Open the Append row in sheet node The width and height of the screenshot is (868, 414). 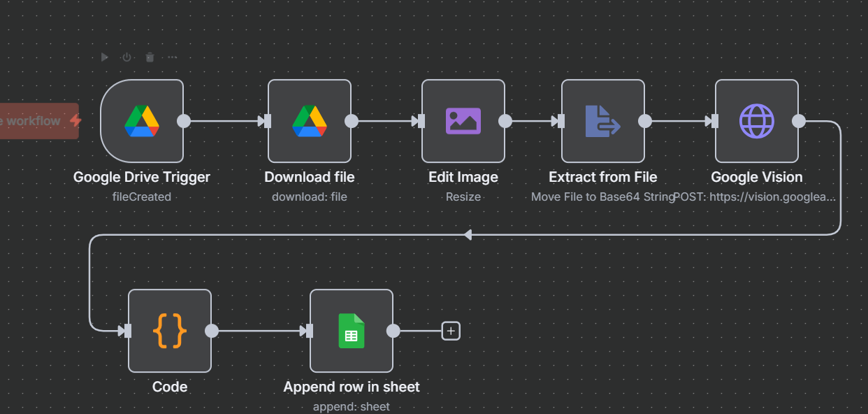tap(352, 331)
